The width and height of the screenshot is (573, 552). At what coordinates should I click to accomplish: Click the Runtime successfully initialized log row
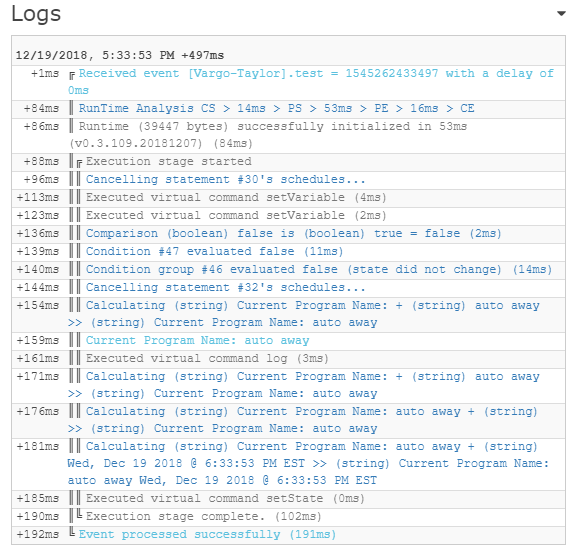click(289, 136)
